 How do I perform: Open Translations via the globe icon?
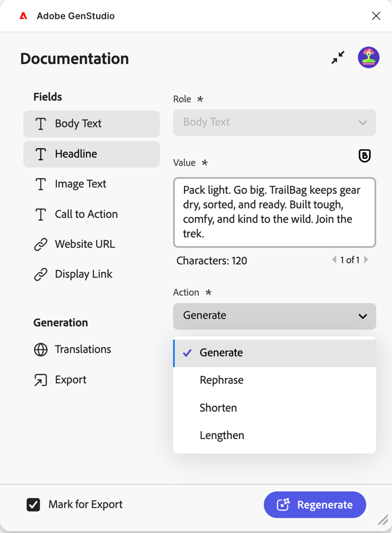42,349
